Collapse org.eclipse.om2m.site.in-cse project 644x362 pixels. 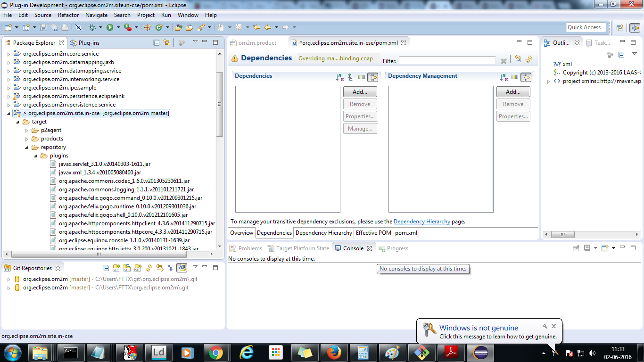coord(8,114)
